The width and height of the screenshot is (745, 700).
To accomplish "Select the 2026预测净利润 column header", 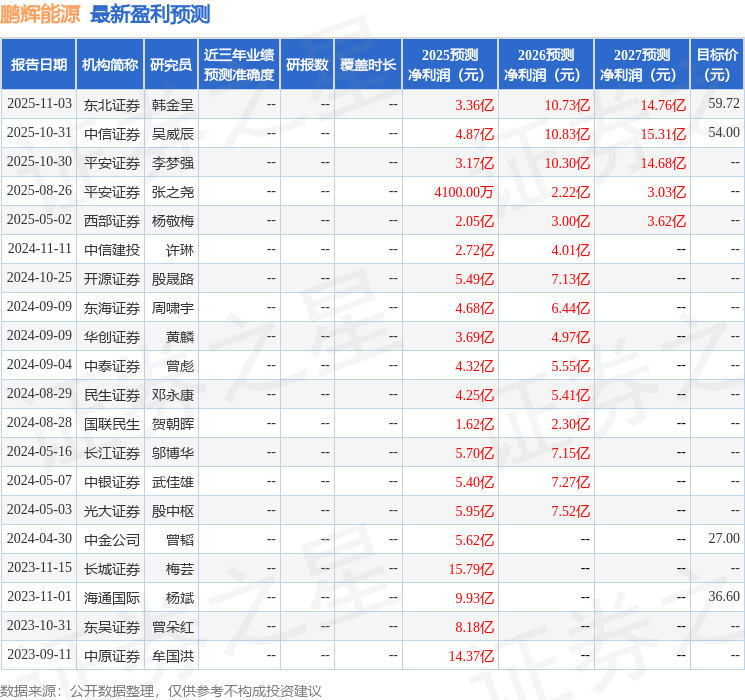I will [546, 65].
